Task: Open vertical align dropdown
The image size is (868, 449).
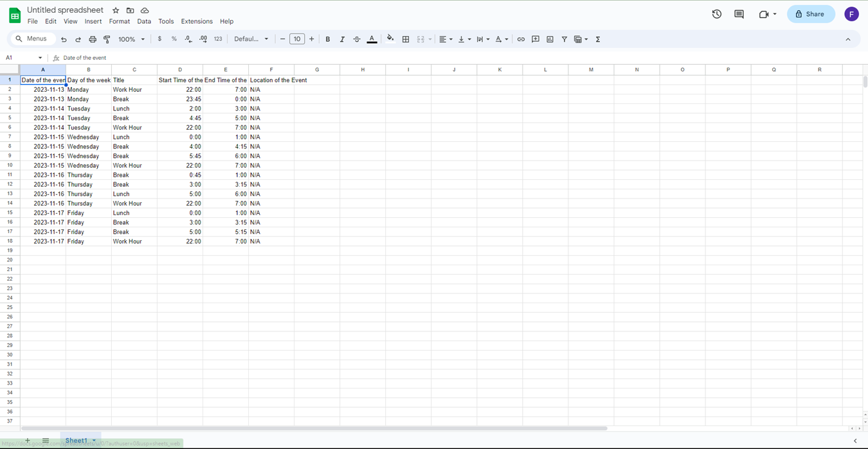Action: pyautogui.click(x=464, y=39)
